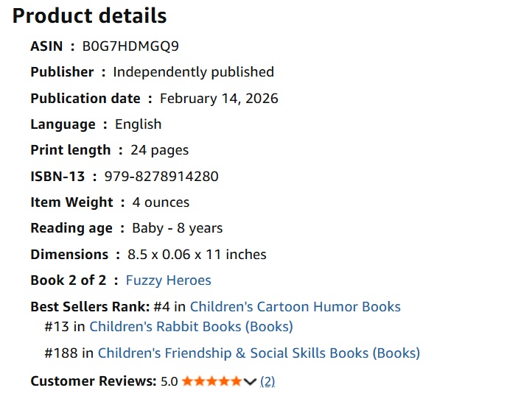Click the five-star rating icons

211,381
